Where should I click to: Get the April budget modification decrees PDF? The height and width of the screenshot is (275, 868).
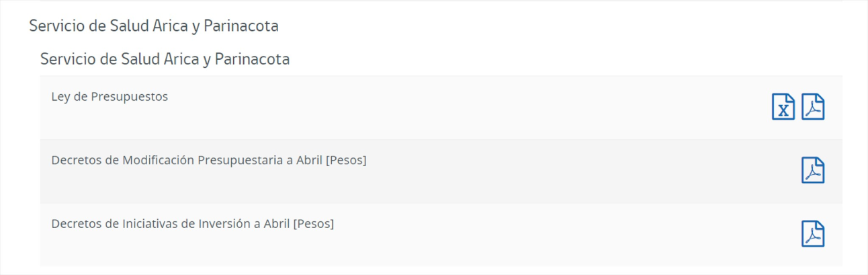point(813,170)
